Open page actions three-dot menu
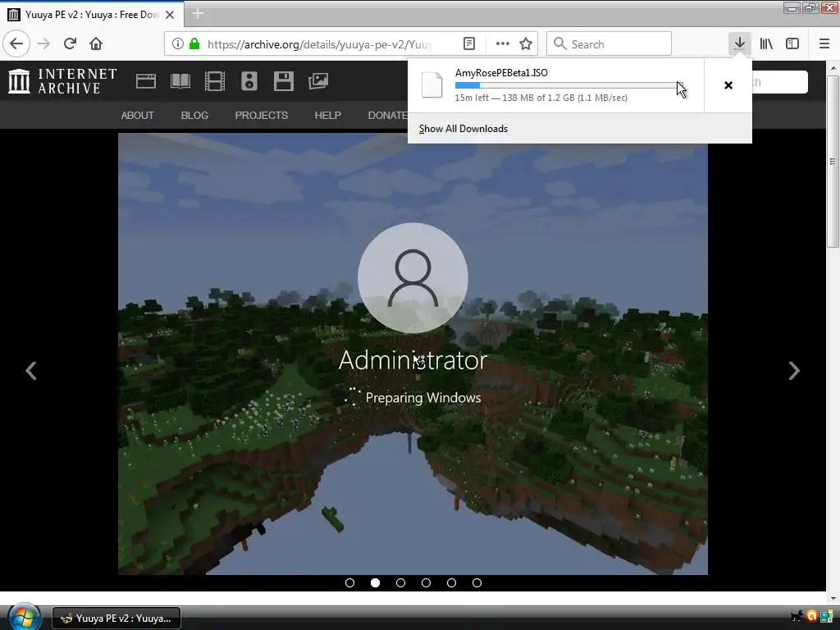 coord(503,43)
